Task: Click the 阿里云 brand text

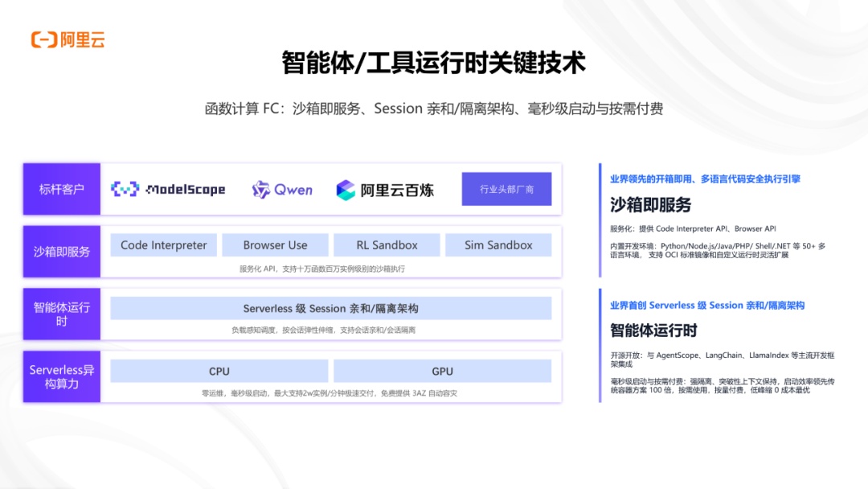Action: pyautogui.click(x=83, y=40)
